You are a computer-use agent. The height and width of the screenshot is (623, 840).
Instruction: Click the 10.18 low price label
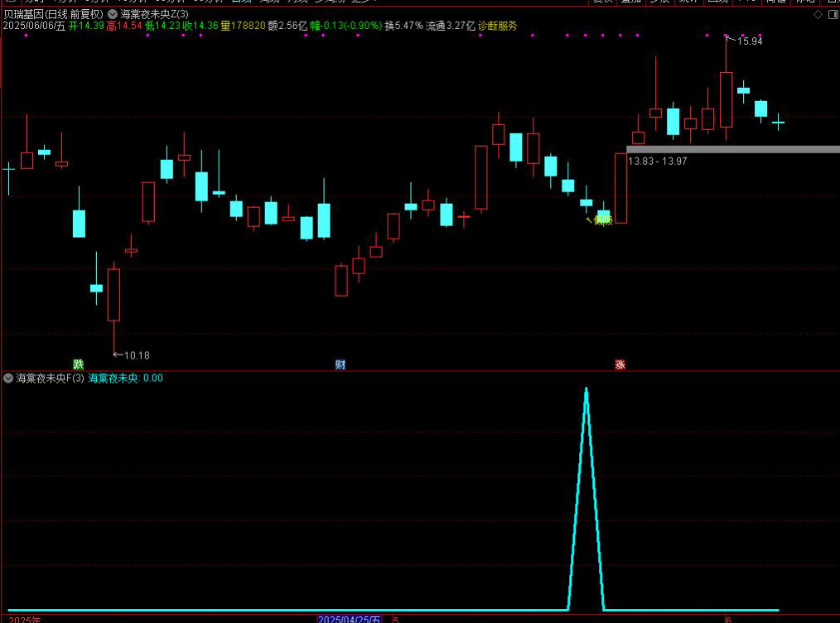click(137, 355)
